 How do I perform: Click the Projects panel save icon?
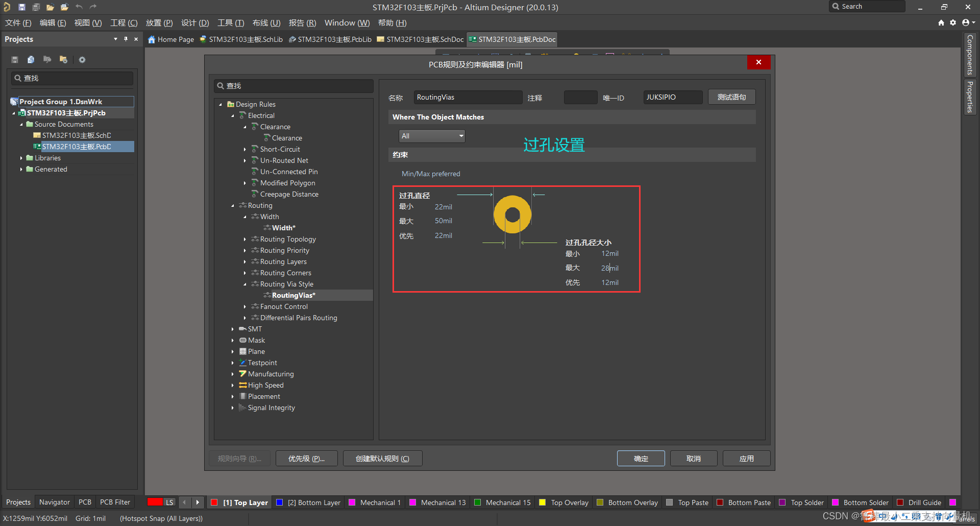(15, 60)
